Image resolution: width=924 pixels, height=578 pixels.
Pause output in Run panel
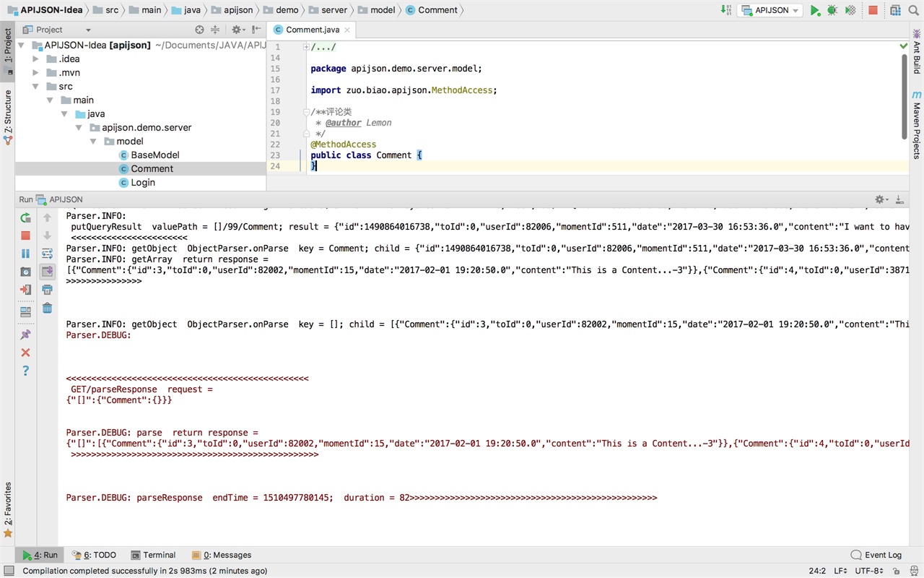pyautogui.click(x=25, y=254)
